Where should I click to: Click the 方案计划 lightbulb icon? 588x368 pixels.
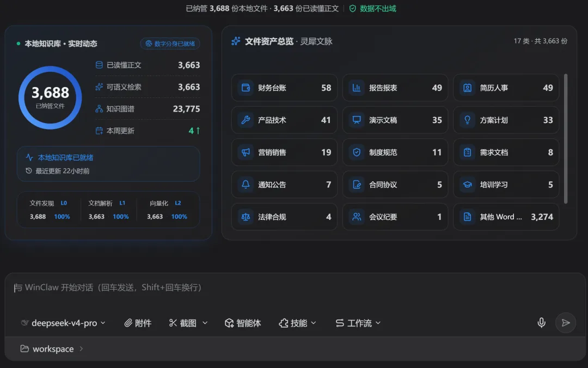coord(467,120)
